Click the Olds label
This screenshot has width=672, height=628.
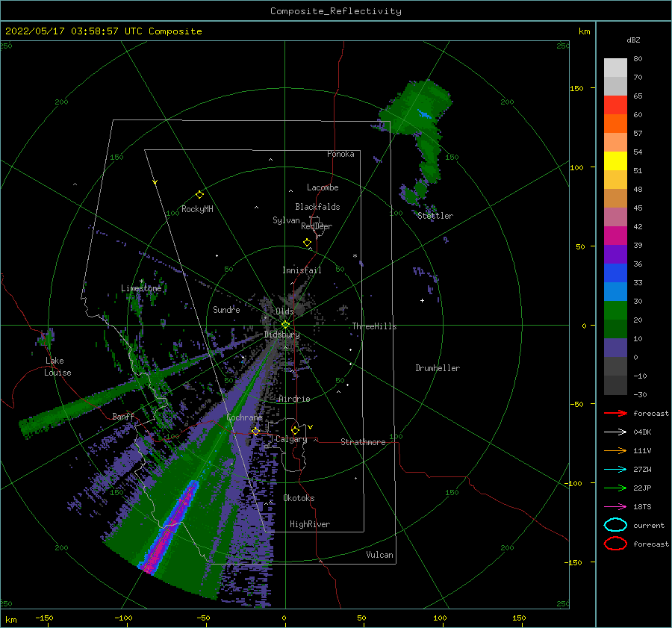(x=284, y=311)
